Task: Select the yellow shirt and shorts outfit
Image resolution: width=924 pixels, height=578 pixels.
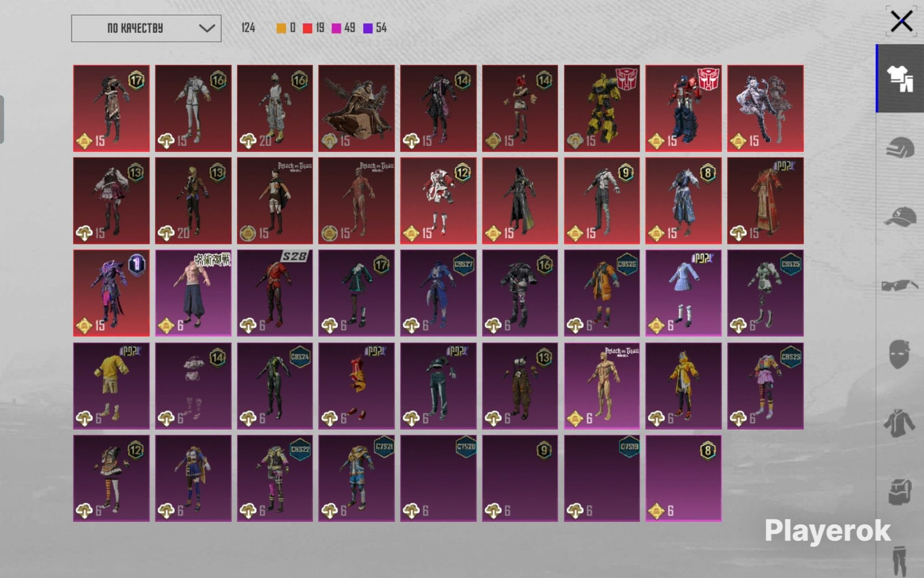Action: tap(111, 386)
